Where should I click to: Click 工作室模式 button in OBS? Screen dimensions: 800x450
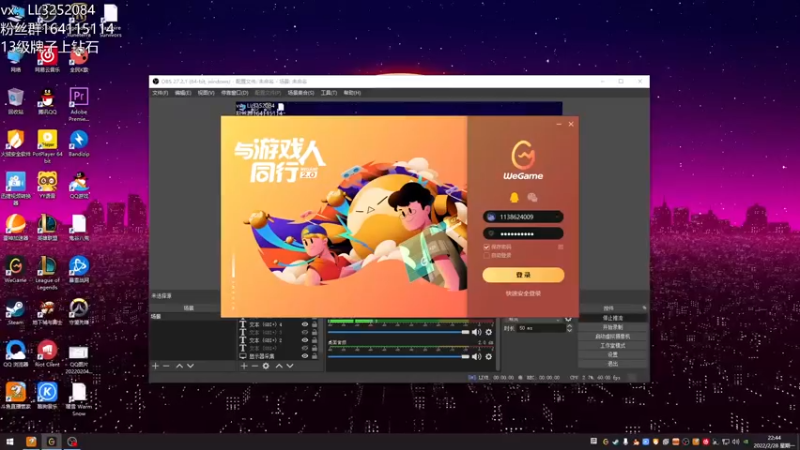(x=612, y=345)
